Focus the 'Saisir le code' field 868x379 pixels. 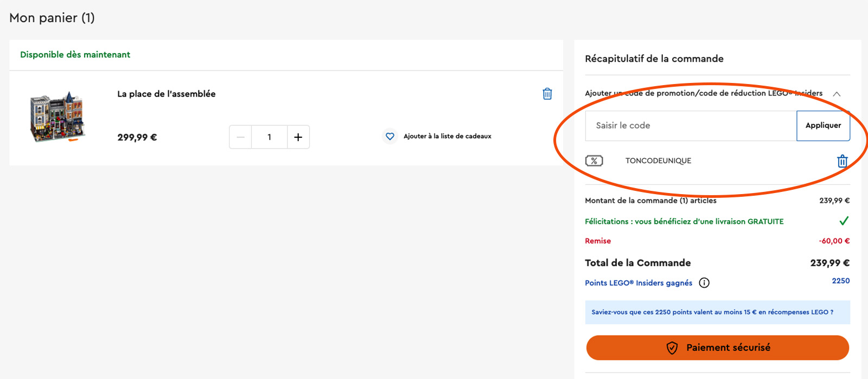pos(691,126)
